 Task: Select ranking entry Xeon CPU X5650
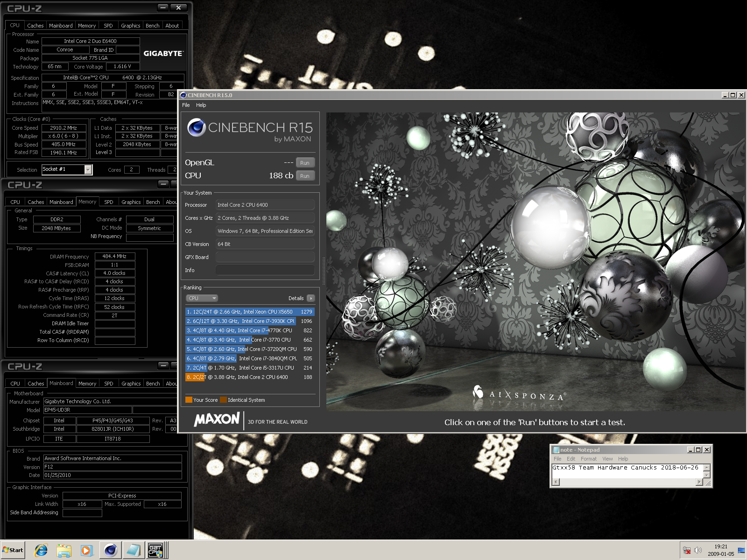250,312
